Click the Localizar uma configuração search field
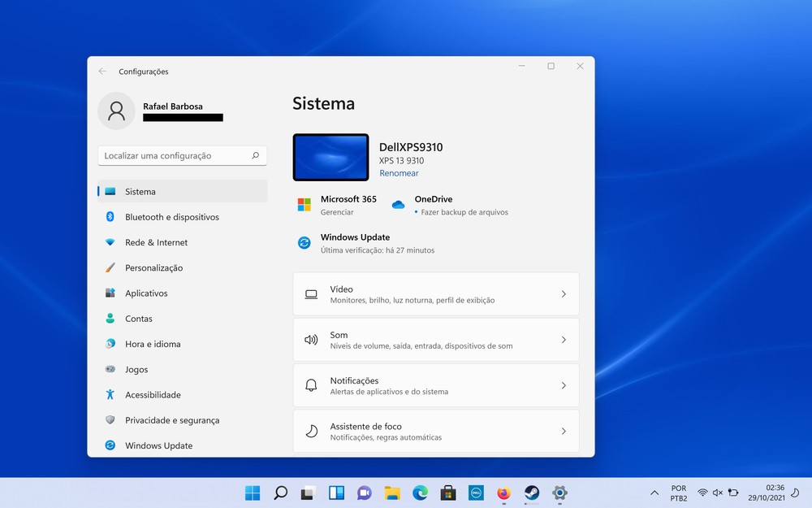This screenshot has width=812, height=508. tap(175, 155)
